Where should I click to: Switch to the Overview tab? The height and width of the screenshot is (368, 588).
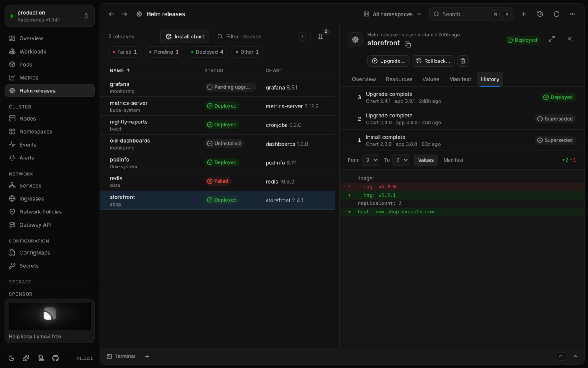(x=364, y=79)
